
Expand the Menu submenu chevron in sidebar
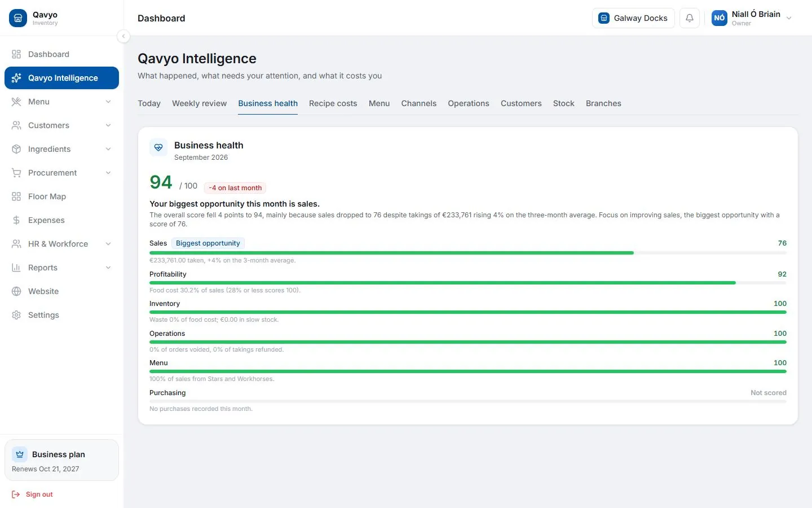(108, 102)
